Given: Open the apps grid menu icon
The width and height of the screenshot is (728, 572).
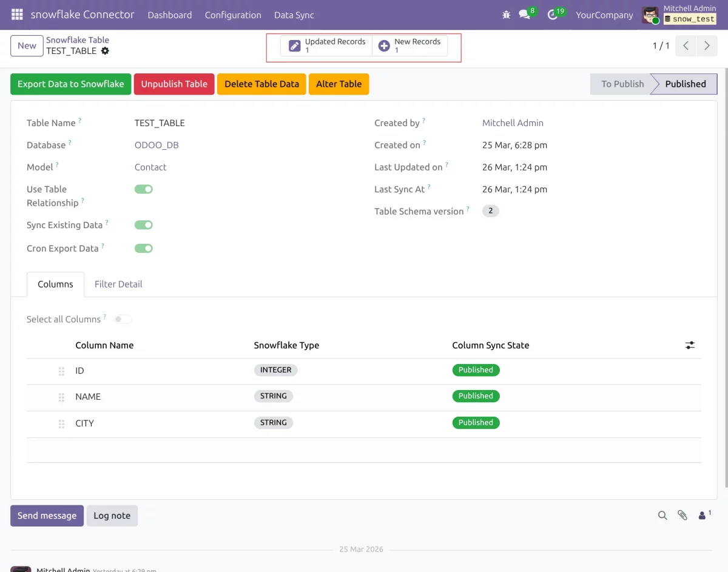Looking at the screenshot, I should [x=17, y=15].
